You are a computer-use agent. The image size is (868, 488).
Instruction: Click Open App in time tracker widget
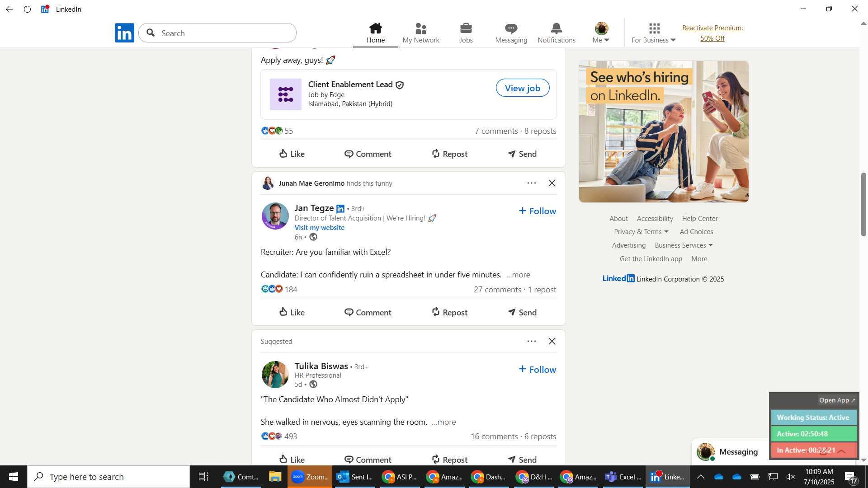point(837,400)
